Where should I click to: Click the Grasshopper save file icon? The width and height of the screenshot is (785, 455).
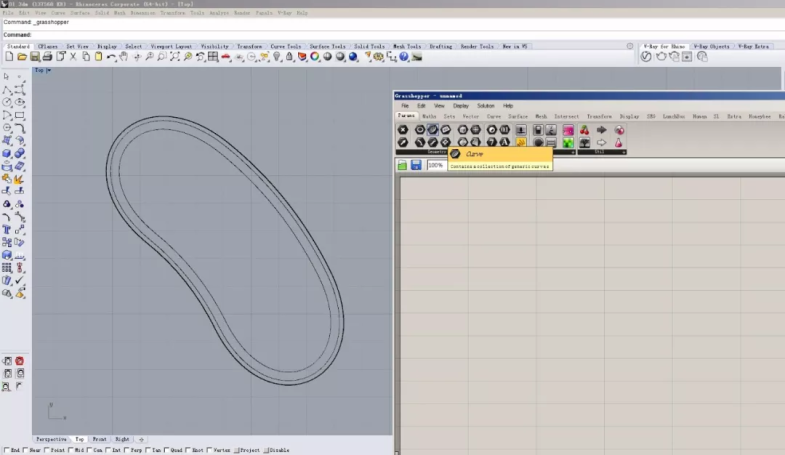click(x=415, y=165)
